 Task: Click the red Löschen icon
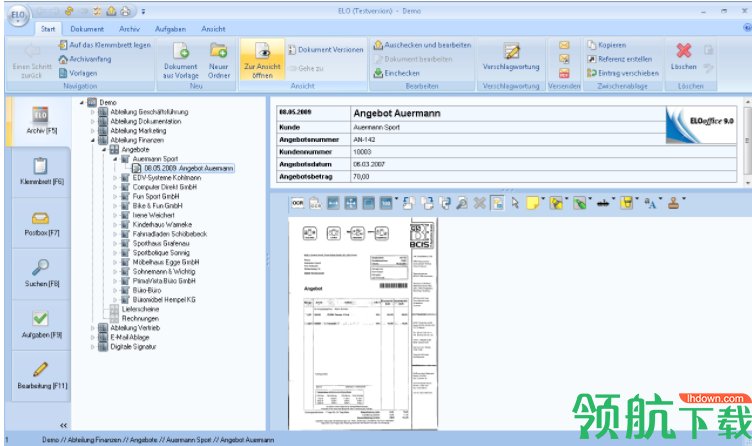pos(683,50)
